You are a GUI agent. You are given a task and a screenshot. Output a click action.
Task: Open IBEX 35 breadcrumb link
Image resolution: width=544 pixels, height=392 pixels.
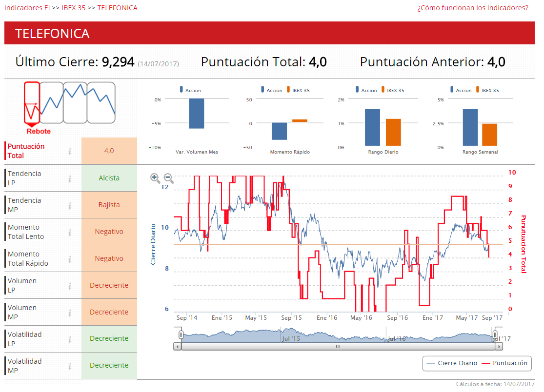(74, 8)
